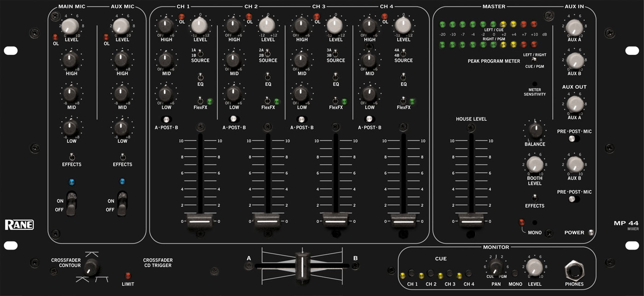
Task: Toggle the CH 1 SOURCE 1A/1B switch
Action: point(200,53)
